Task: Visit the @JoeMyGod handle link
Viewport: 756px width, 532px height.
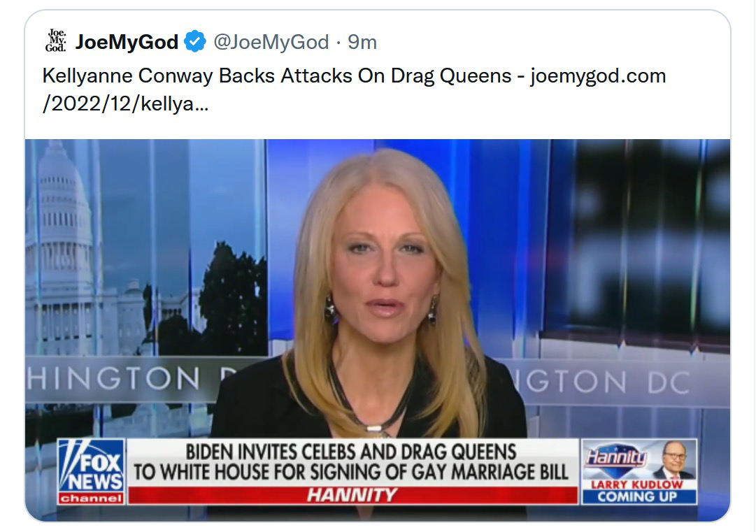Action: click(271, 42)
